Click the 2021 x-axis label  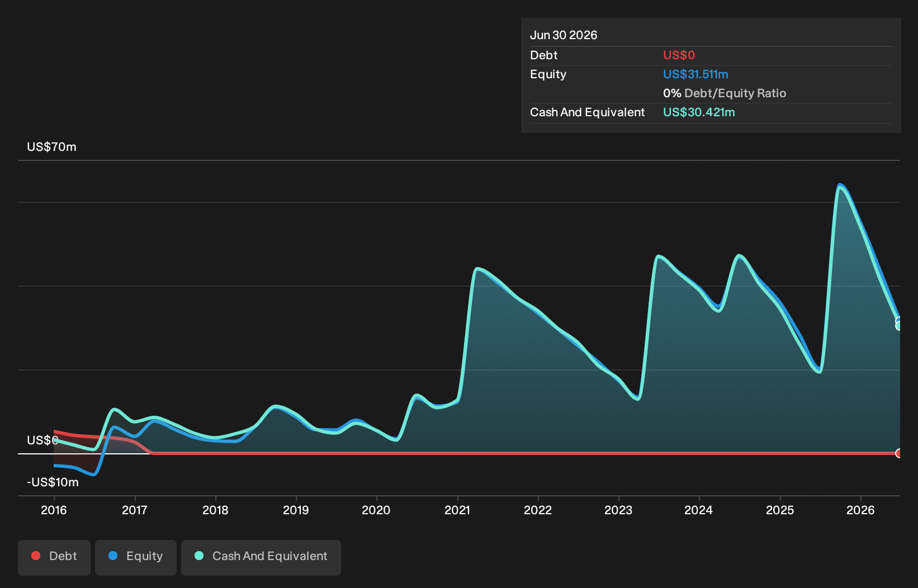(457, 510)
